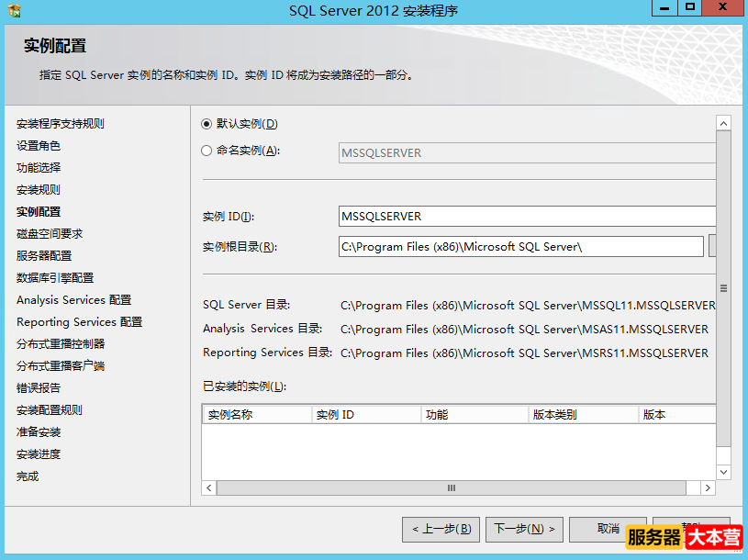Select 错误报告 step in sidebar
Screen dimensions: 748x560
pos(39,387)
